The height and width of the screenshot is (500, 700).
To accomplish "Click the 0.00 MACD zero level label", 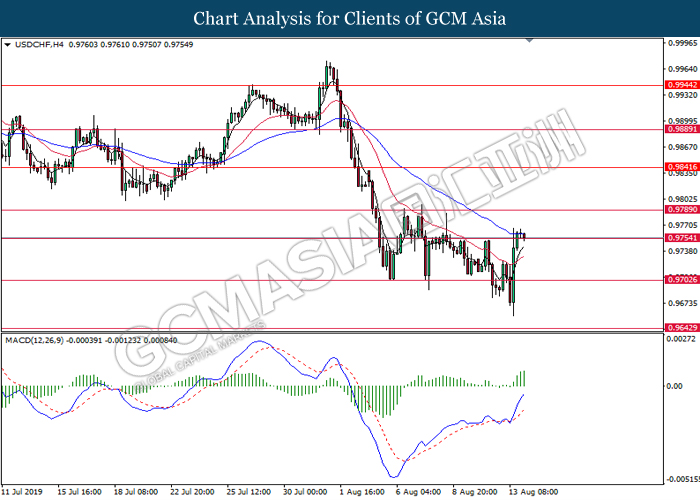I will click(674, 386).
